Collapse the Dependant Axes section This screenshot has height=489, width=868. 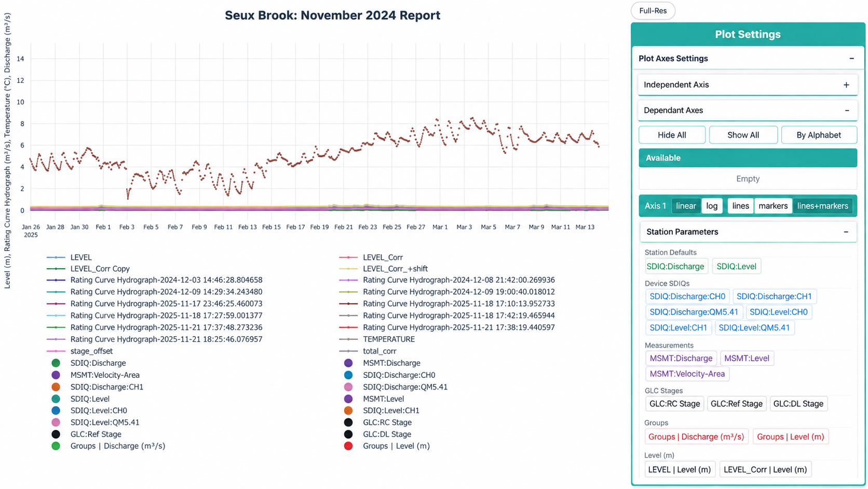[847, 110]
